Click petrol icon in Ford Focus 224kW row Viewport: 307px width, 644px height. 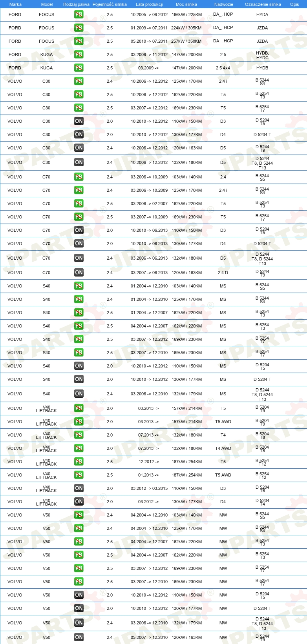79,28
